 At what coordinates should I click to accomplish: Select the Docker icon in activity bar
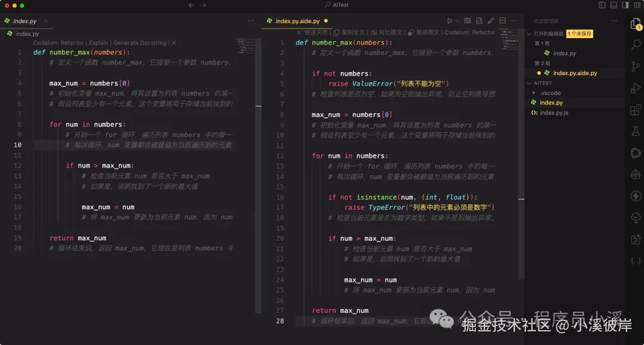(635, 153)
